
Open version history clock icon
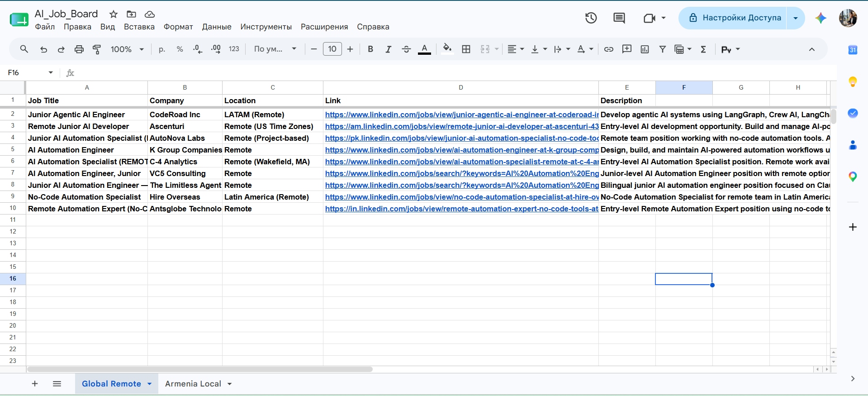(591, 18)
